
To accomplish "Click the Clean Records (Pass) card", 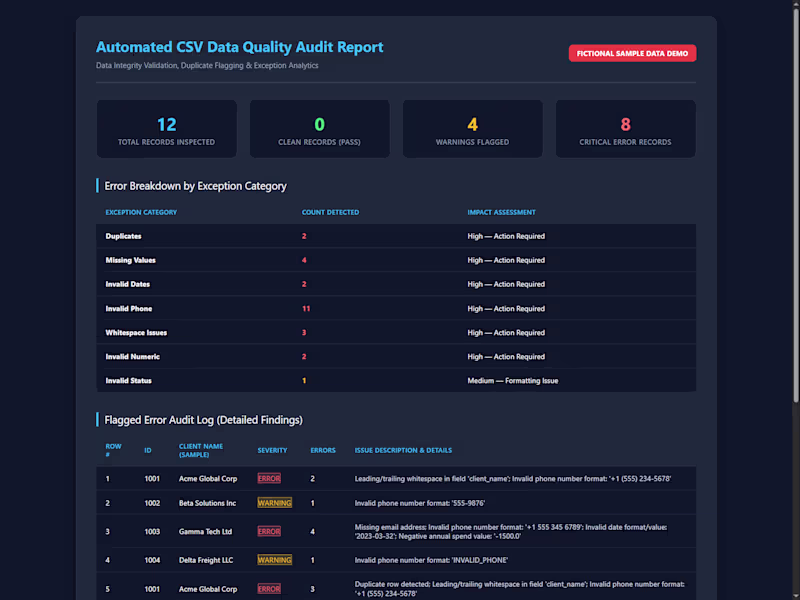I will coord(319,129).
